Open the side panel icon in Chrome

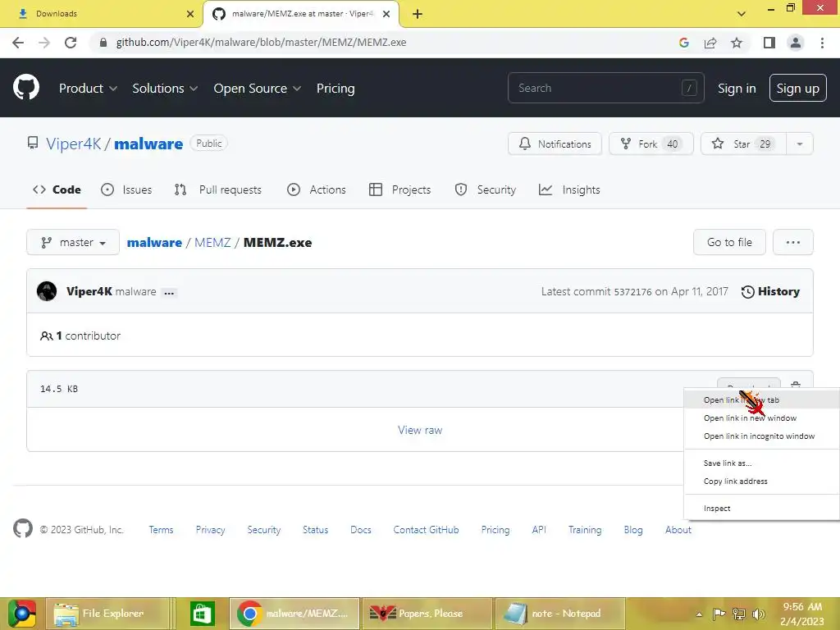point(769,43)
